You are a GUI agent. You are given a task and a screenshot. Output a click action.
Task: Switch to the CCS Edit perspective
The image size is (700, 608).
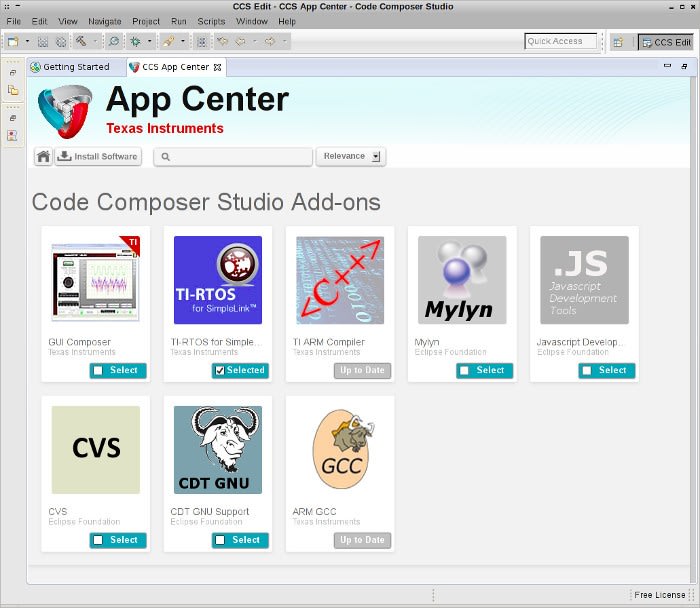pos(666,42)
